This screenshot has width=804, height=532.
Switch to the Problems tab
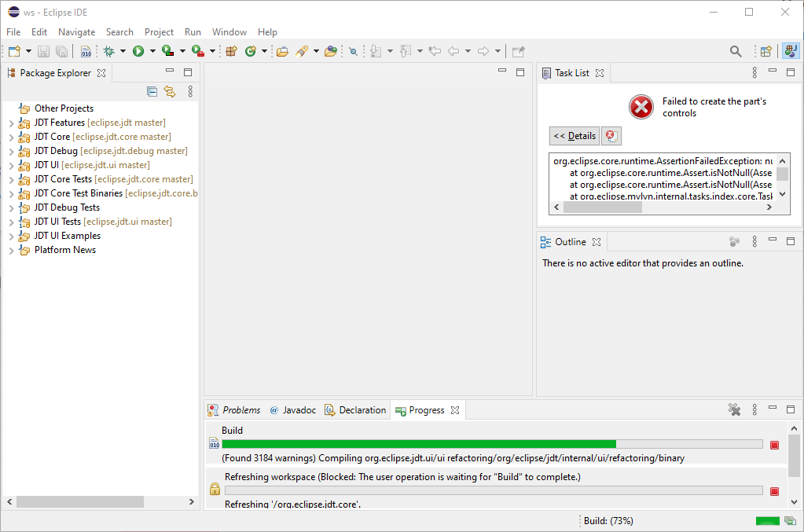click(x=234, y=410)
